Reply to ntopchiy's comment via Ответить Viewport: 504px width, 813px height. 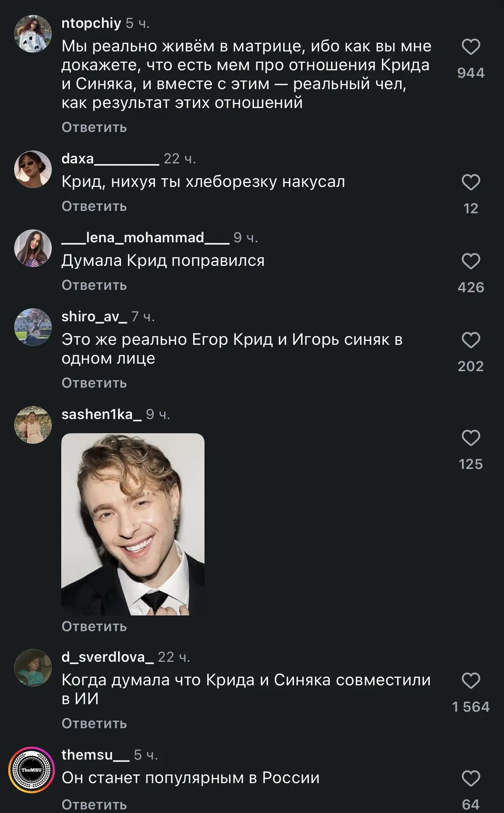(x=94, y=127)
